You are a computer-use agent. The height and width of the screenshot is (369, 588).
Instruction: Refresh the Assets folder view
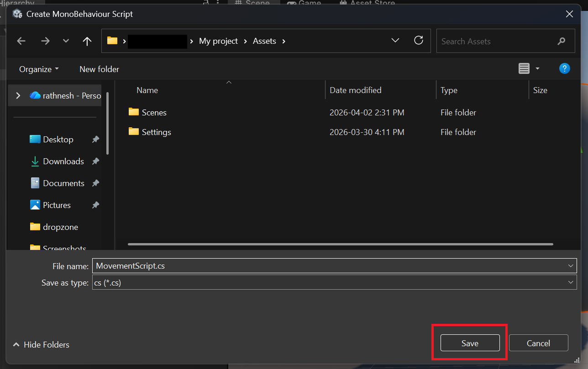pos(419,41)
